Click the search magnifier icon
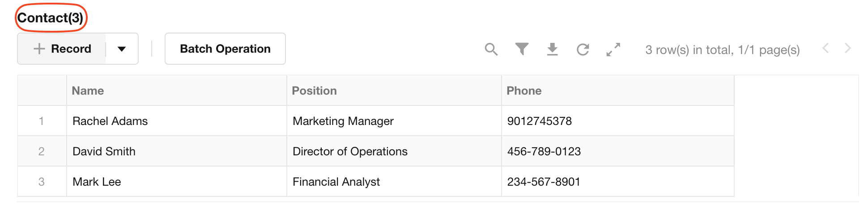 [x=491, y=49]
